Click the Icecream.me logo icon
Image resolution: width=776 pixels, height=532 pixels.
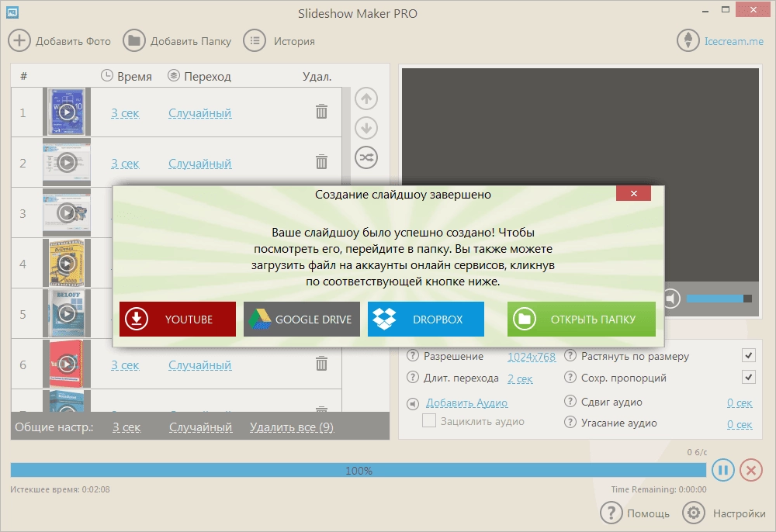pyautogui.click(x=688, y=40)
